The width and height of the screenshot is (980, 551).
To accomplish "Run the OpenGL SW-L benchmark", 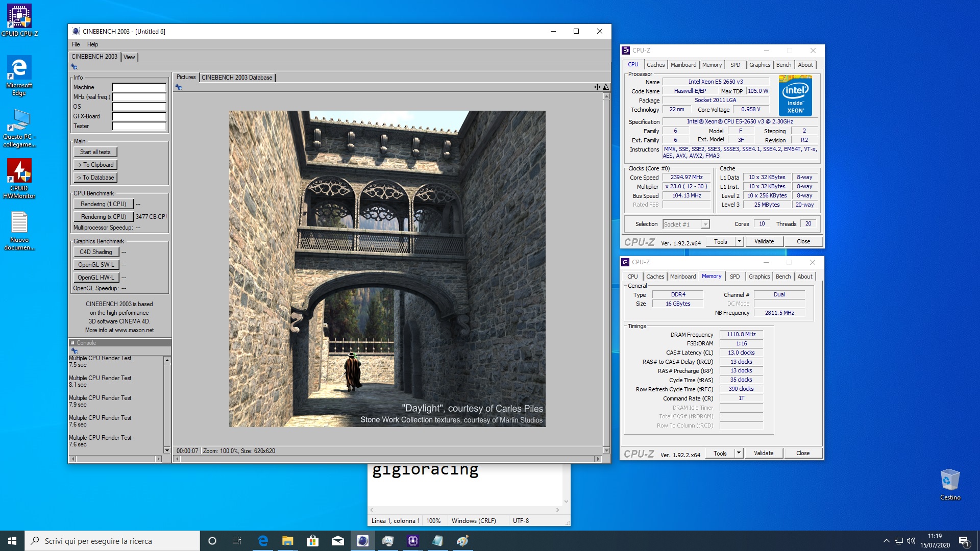I will tap(96, 265).
